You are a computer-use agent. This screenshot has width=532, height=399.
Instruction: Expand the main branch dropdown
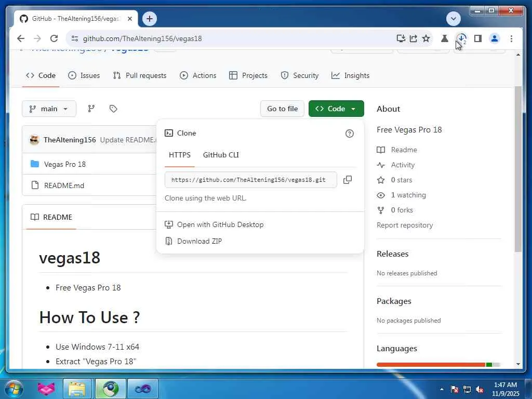pos(49,109)
